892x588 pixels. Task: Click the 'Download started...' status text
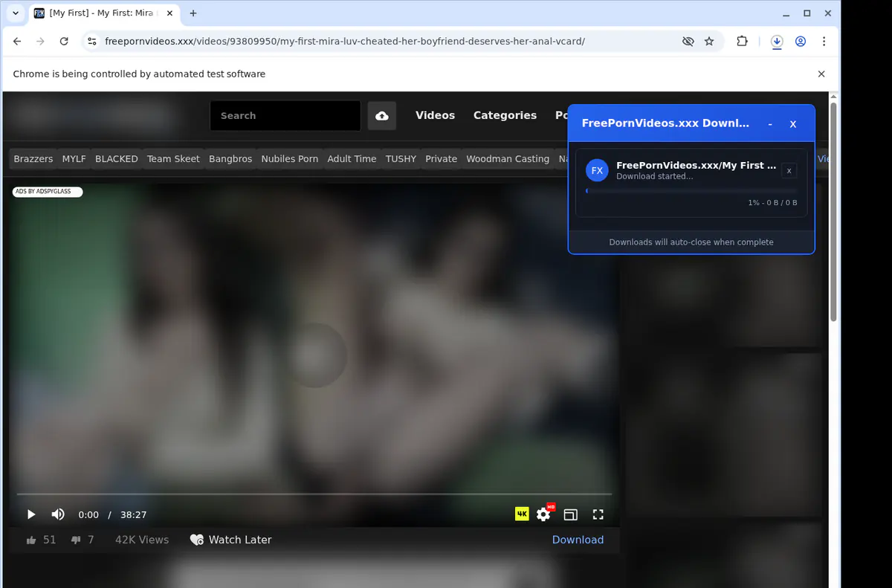point(655,176)
